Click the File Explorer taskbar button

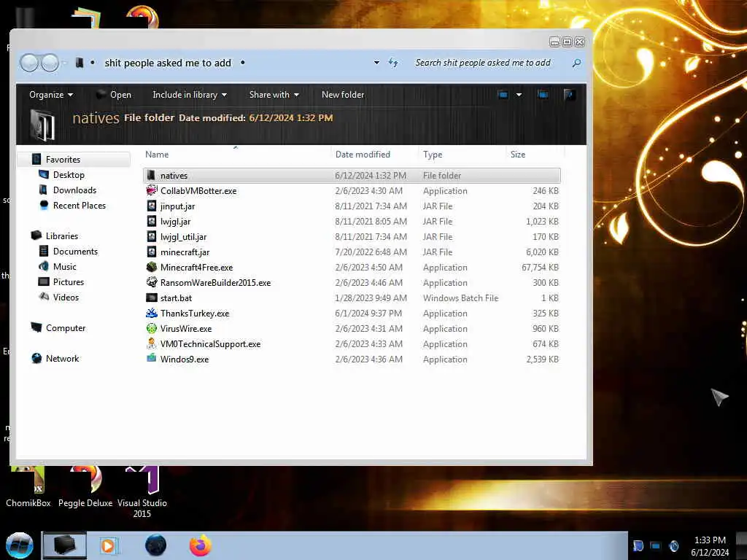pos(64,545)
